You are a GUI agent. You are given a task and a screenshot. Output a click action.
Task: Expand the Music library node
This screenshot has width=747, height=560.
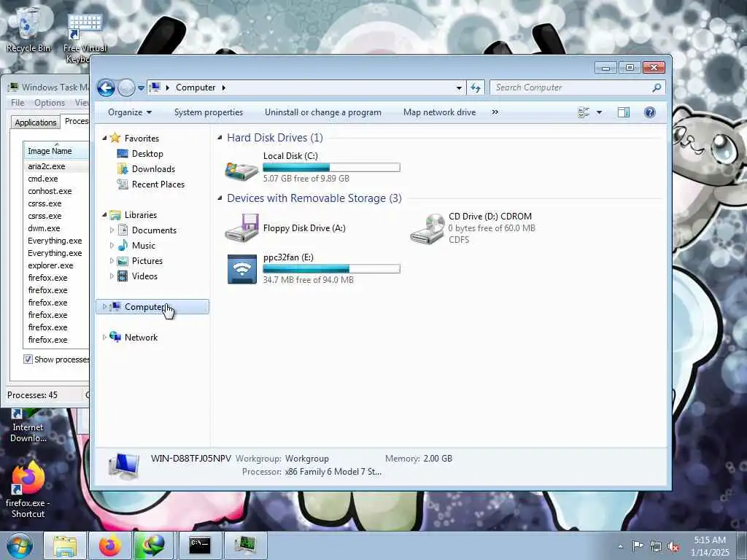coord(112,246)
